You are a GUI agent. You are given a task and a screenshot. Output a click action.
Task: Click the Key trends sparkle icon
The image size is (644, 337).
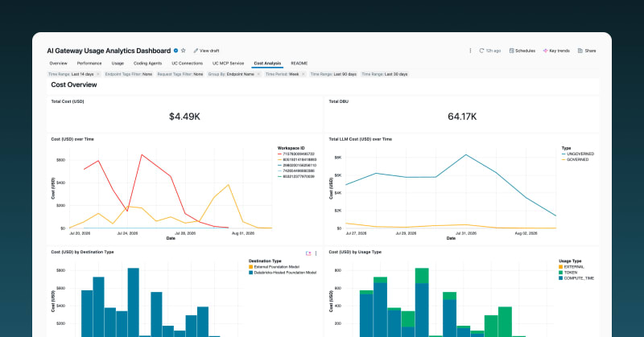[x=545, y=51]
